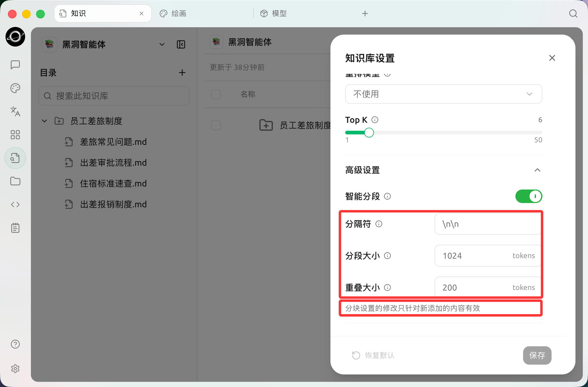Click the 重叠大小 200 tokens field

pos(488,287)
